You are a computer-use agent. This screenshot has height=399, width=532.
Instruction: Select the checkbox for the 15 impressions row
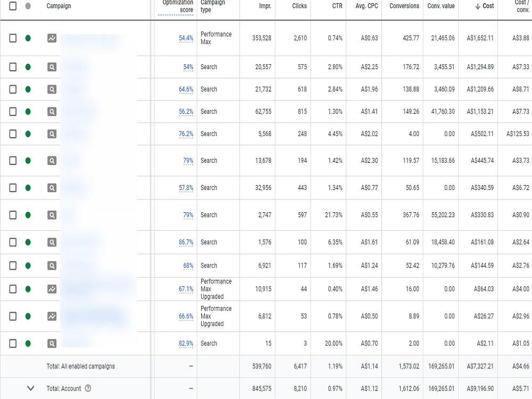click(x=13, y=343)
